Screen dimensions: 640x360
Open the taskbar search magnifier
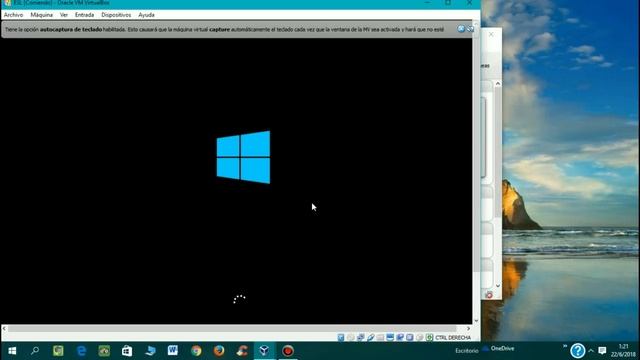35,351
